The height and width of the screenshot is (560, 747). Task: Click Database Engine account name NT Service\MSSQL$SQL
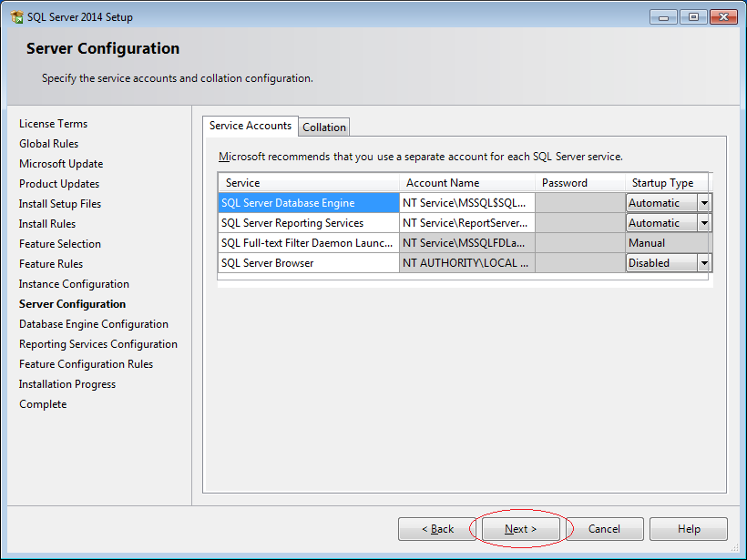466,203
